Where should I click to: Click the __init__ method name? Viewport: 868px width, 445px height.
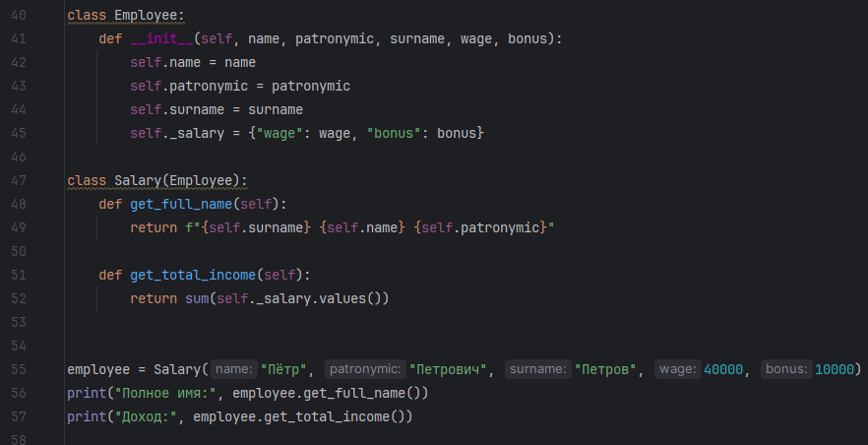click(x=161, y=39)
